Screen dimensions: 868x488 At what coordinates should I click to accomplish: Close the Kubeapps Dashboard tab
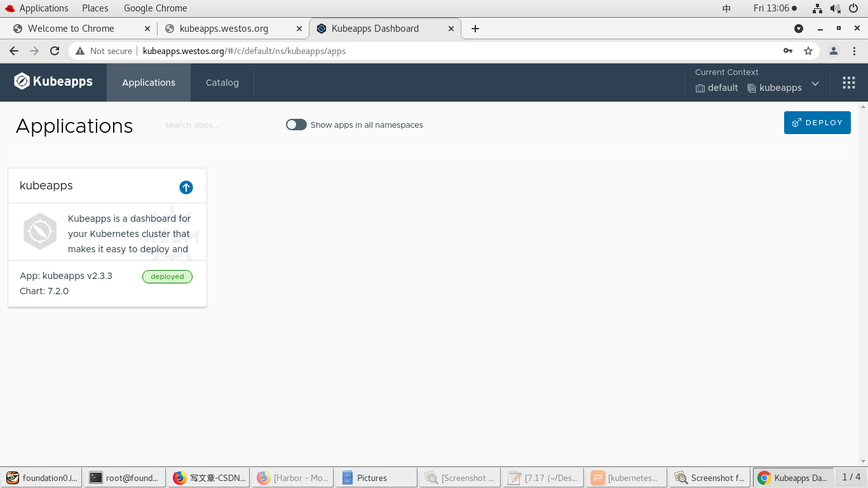(452, 29)
